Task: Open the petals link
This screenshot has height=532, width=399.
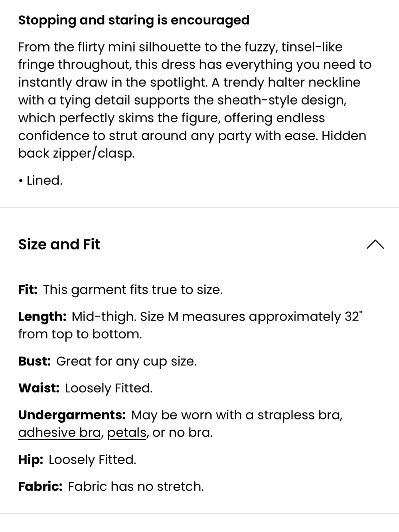Action: [x=127, y=433]
